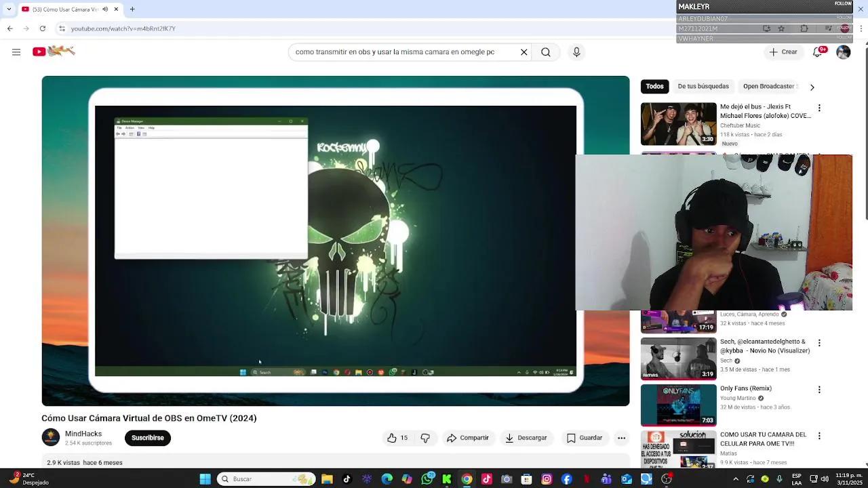
Task: Open Outlook from the taskbar
Action: 627,479
